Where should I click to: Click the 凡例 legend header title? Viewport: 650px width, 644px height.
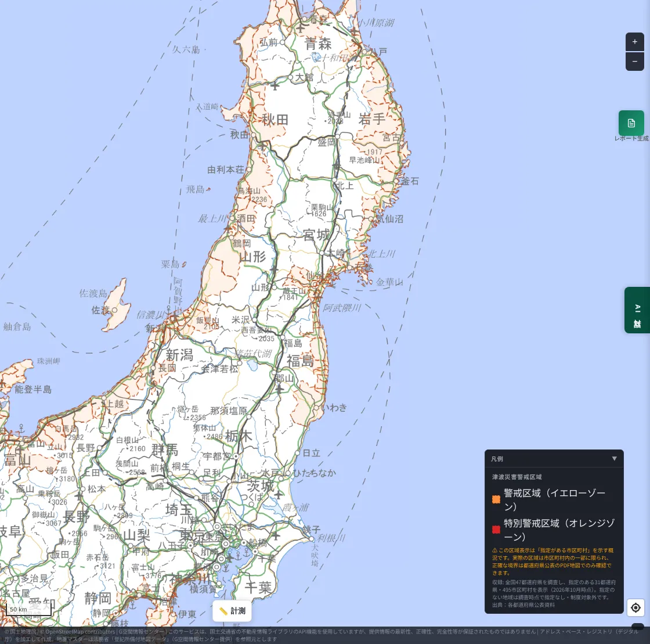(x=497, y=459)
